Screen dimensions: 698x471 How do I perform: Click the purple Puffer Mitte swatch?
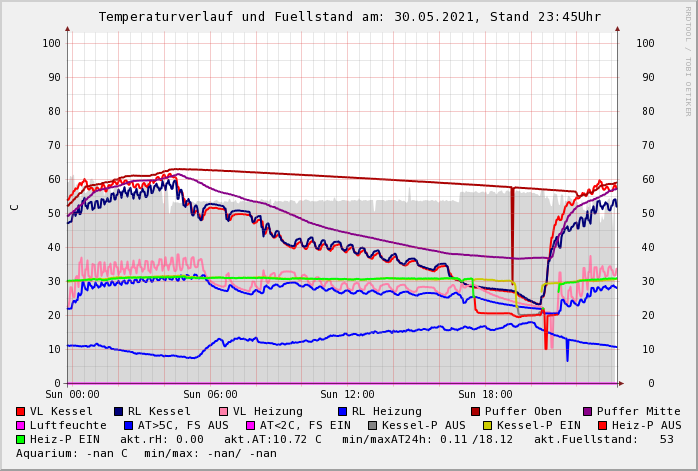pos(588,411)
